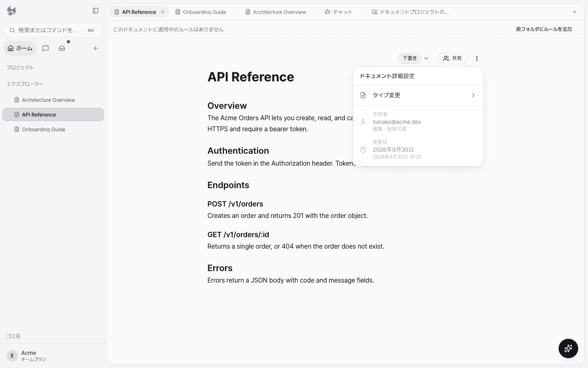Click the API Reference document title
588x368 pixels.
[x=251, y=77]
